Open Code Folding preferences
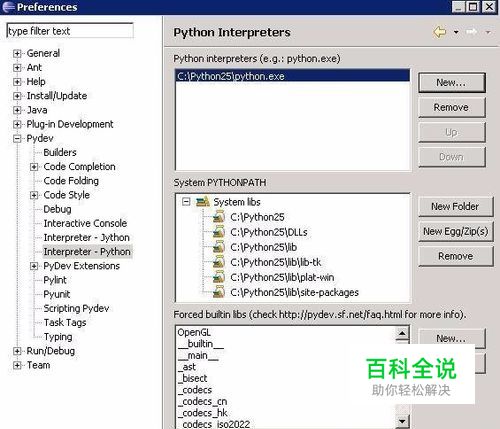This screenshot has width=500, height=429. tap(71, 181)
